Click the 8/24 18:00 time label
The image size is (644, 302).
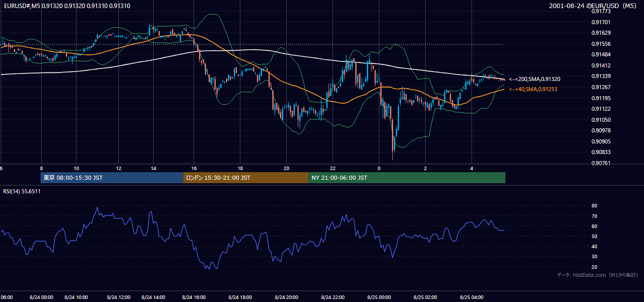click(240, 297)
